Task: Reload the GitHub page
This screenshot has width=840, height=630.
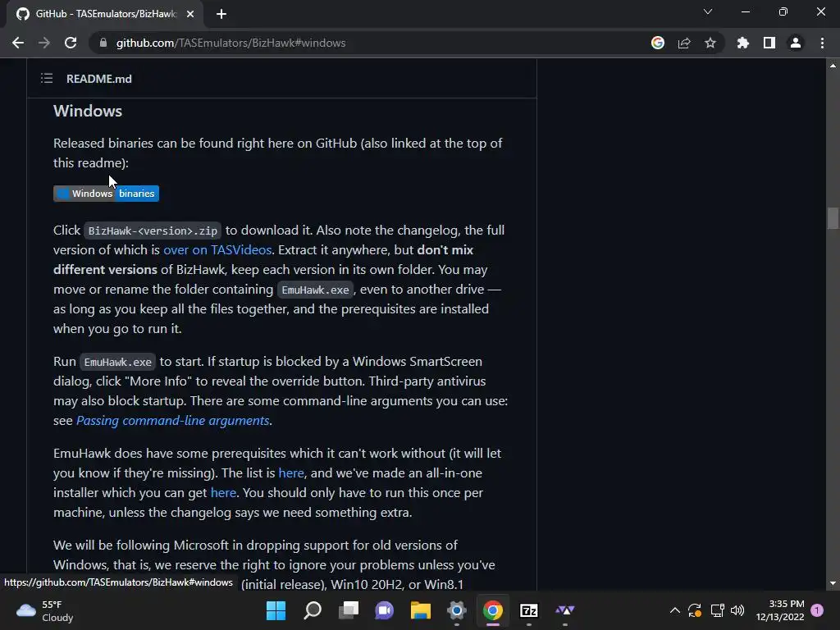Action: [x=71, y=43]
